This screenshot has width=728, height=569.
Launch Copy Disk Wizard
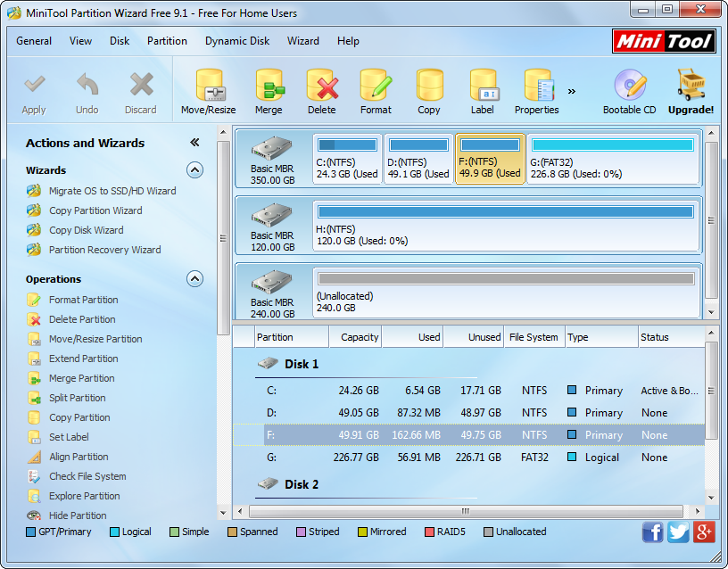coord(87,230)
